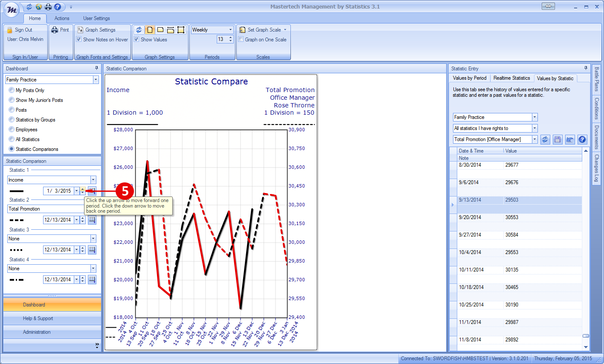Viewport: 604px width, 364px height.
Task: Click the refresh icon in quick access toolbar
Action: point(29,7)
